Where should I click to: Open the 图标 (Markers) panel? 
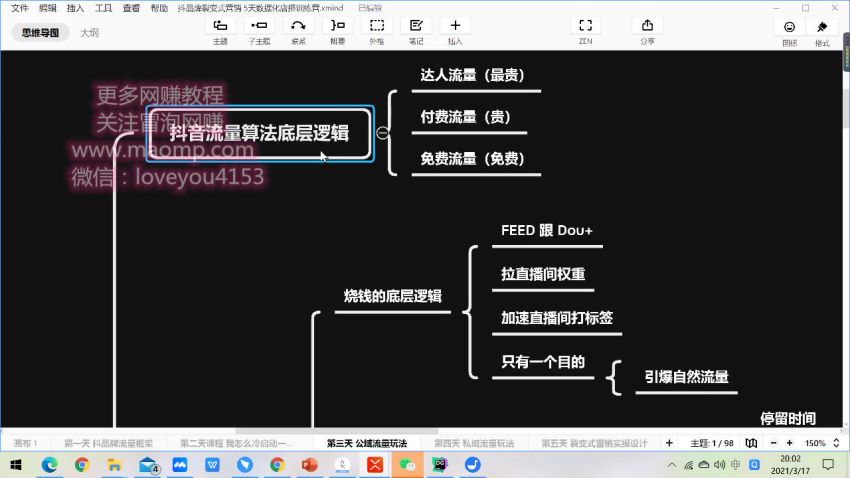tap(790, 31)
